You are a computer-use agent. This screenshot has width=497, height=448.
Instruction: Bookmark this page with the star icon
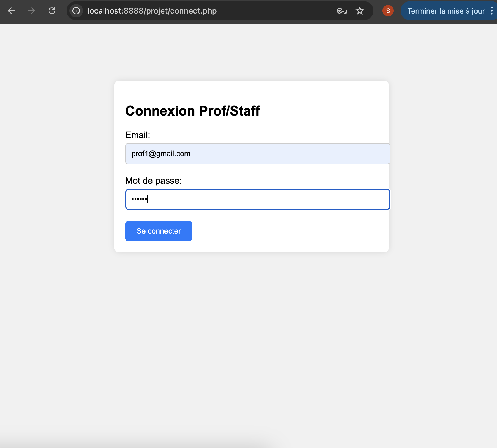pyautogui.click(x=360, y=11)
